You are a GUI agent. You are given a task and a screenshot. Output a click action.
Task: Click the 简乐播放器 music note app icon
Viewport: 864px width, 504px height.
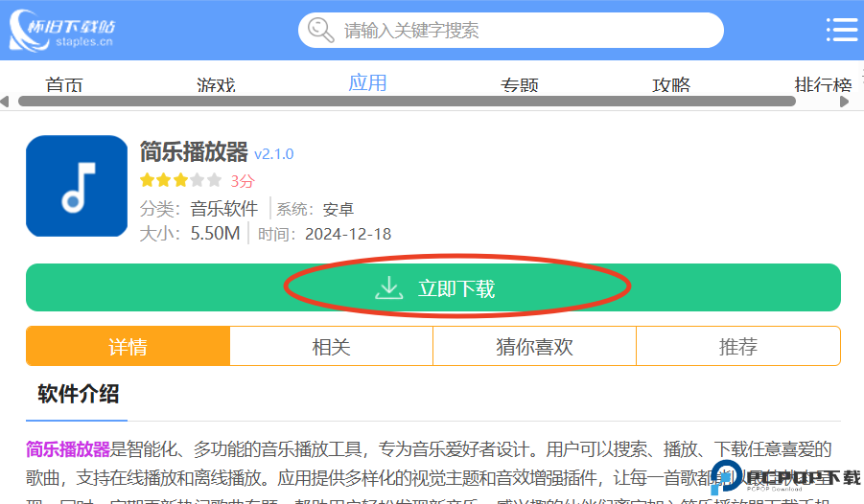coord(77,186)
